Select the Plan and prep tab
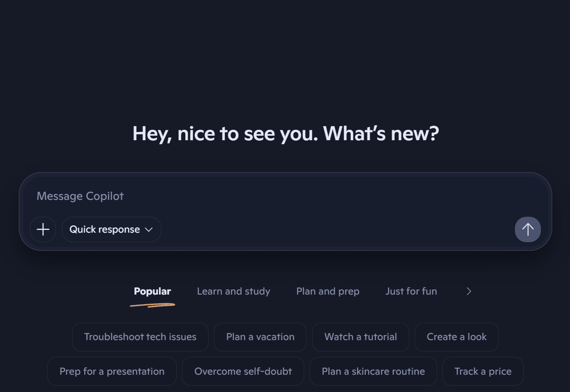570x392 pixels. (x=328, y=291)
